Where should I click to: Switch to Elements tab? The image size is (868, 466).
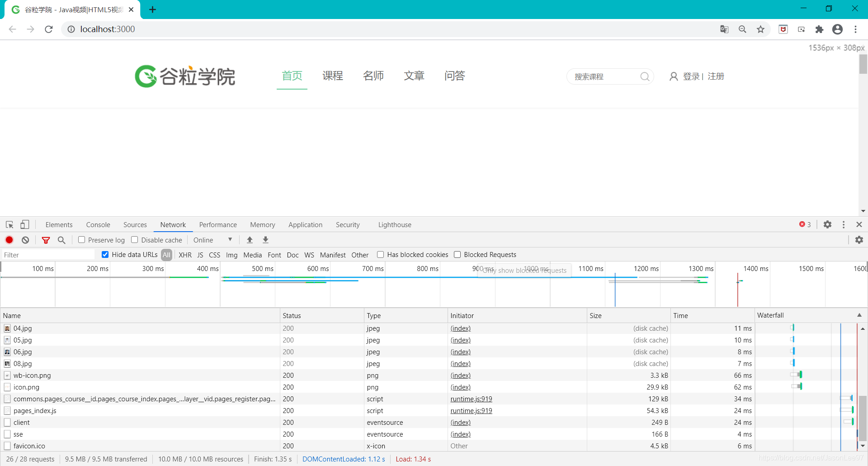click(x=59, y=224)
